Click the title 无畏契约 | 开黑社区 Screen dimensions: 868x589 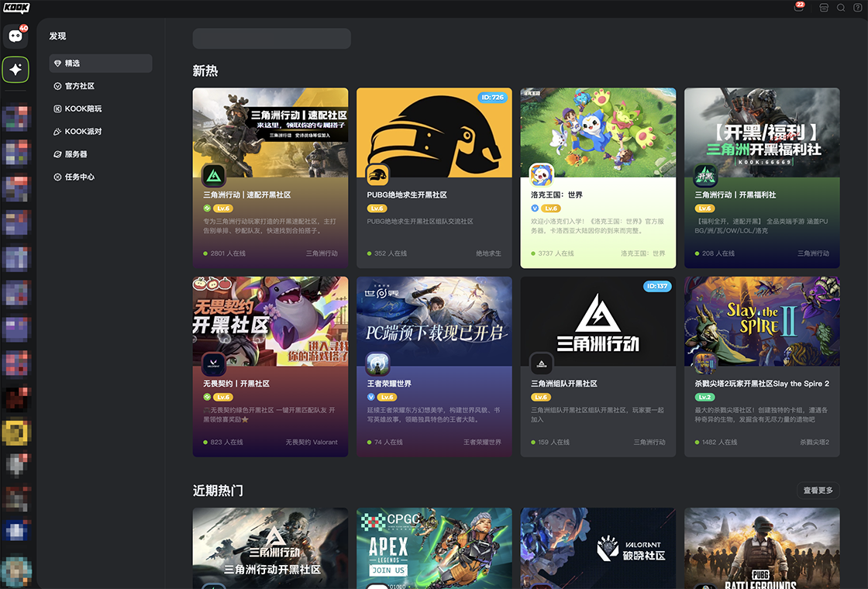coord(236,384)
